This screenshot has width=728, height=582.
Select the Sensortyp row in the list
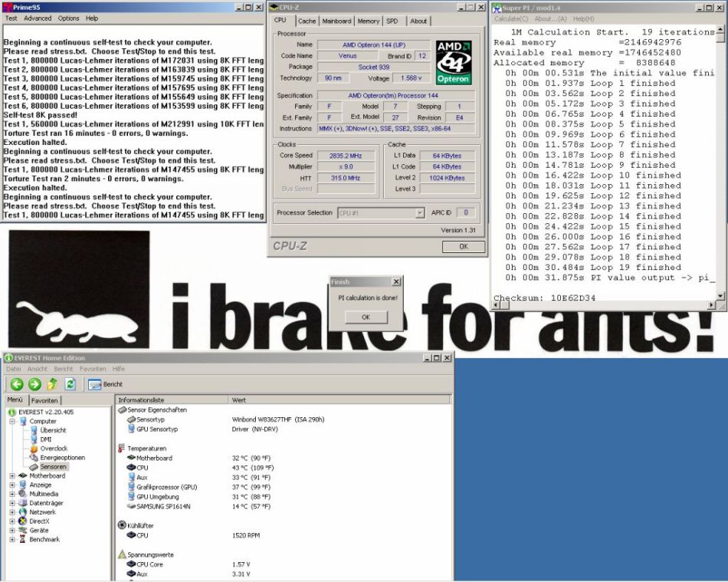tap(284, 419)
